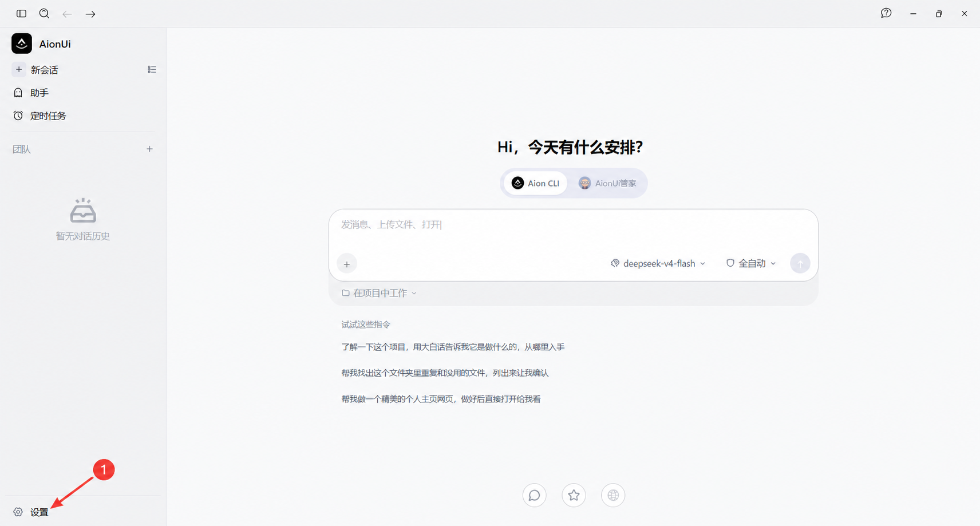Viewport: 980px width, 526px height.
Task: Toggle the sidebar panel icon
Action: pos(21,13)
